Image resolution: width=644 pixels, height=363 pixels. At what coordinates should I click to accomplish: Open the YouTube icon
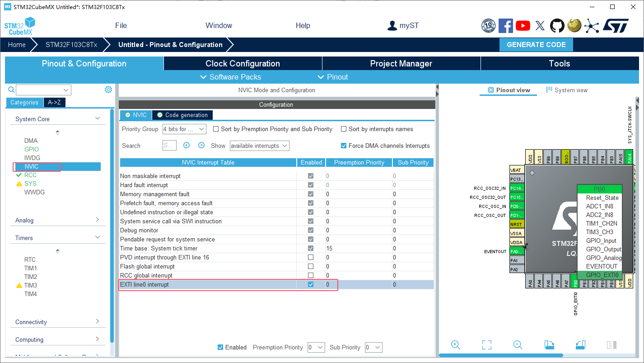523,26
